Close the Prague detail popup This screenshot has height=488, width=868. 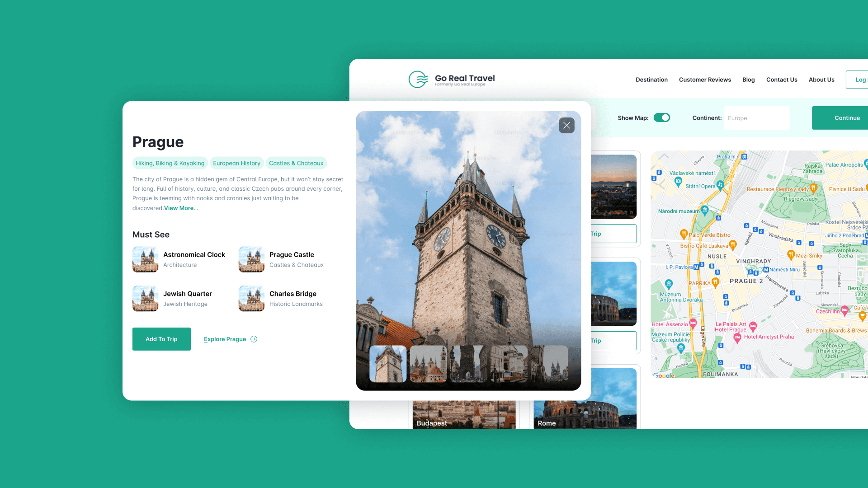[x=566, y=125]
